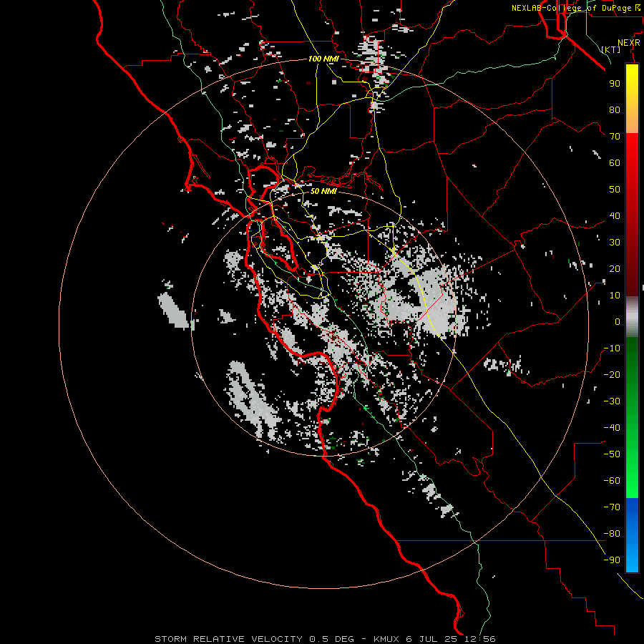Click the 20 value on velocity scale

point(615,269)
